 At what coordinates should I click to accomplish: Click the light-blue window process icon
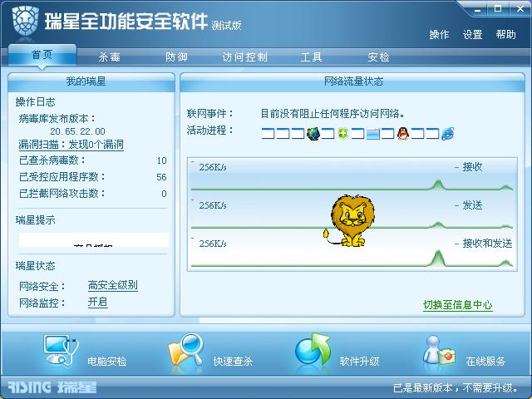(373, 133)
